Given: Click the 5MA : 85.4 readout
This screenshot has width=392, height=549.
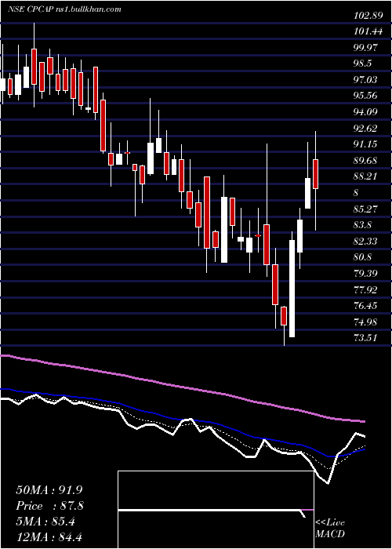Looking at the screenshot, I should (x=45, y=522).
